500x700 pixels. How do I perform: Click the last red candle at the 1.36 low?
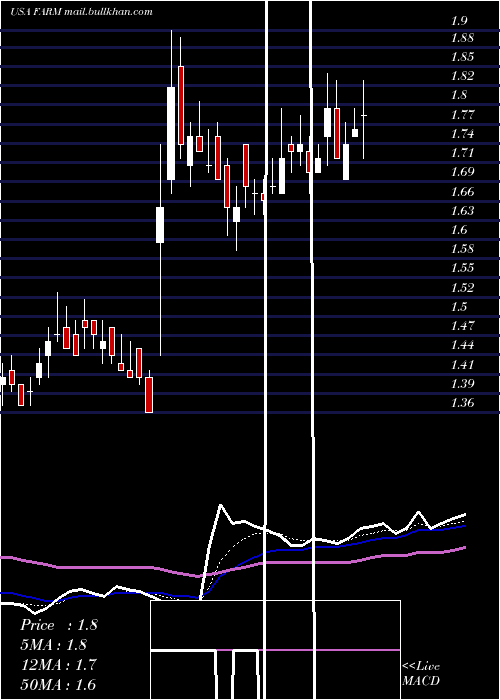point(149,395)
